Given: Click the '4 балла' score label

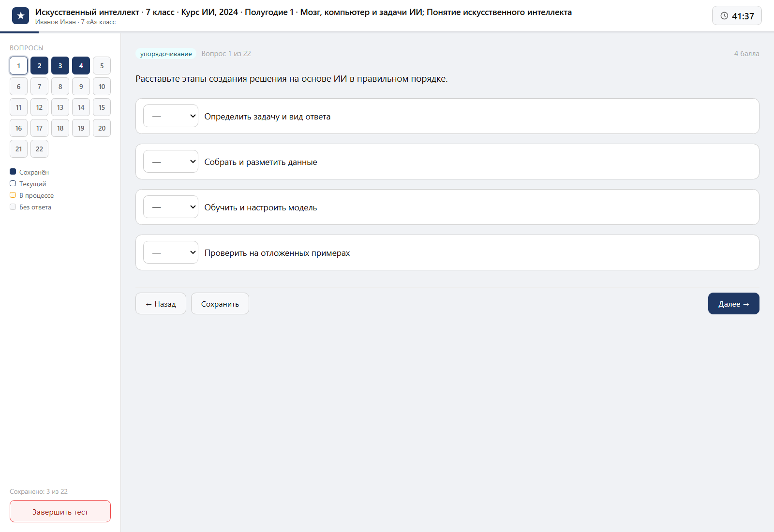Looking at the screenshot, I should point(746,54).
